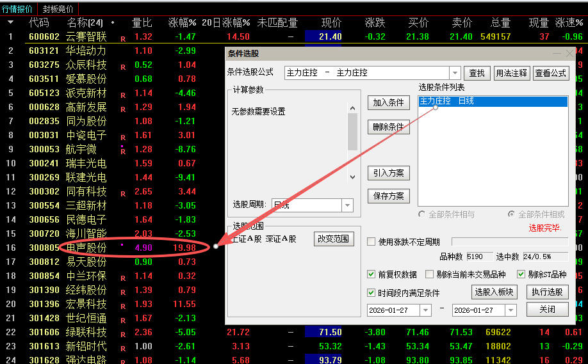Click the R marker next to 中瓷电子

(123, 137)
